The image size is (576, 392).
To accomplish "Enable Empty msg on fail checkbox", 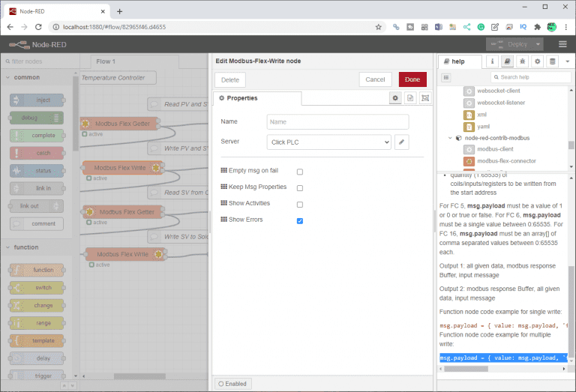I will coord(300,172).
